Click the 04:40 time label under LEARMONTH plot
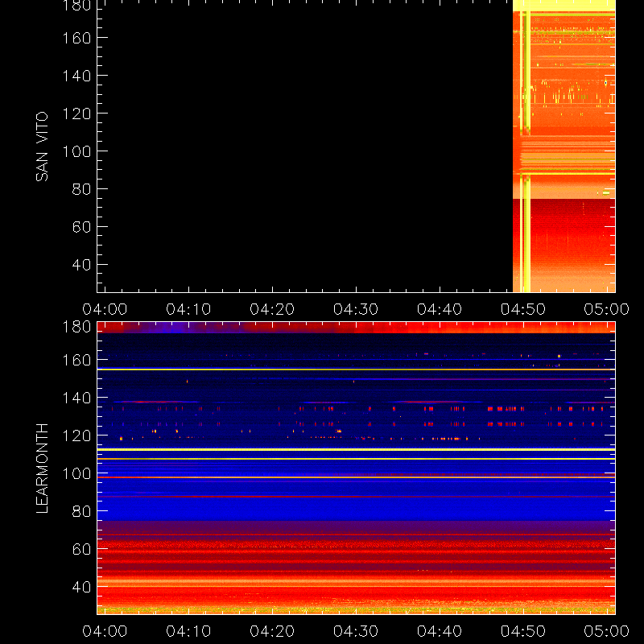The height and width of the screenshot is (644, 644). pos(440,631)
